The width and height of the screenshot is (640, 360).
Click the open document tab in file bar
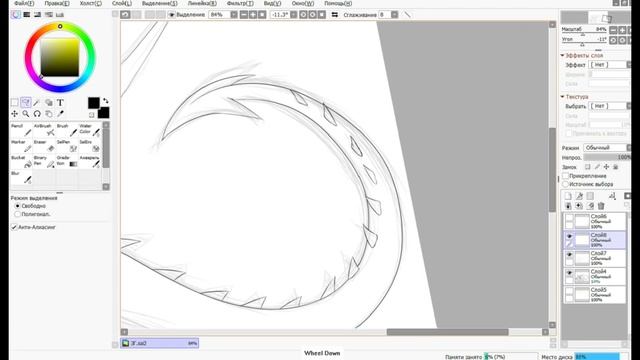[x=160, y=343]
